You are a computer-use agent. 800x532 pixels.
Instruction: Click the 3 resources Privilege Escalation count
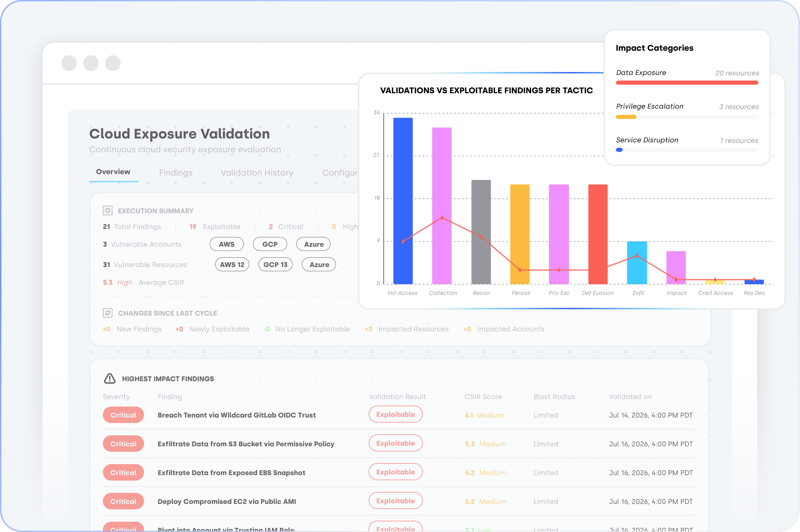click(739, 107)
